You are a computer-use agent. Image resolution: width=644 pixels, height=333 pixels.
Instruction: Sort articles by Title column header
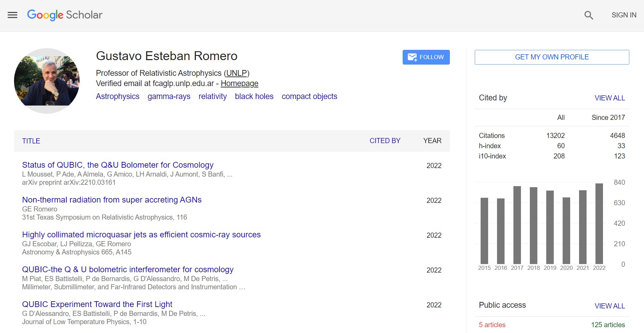[31, 141]
